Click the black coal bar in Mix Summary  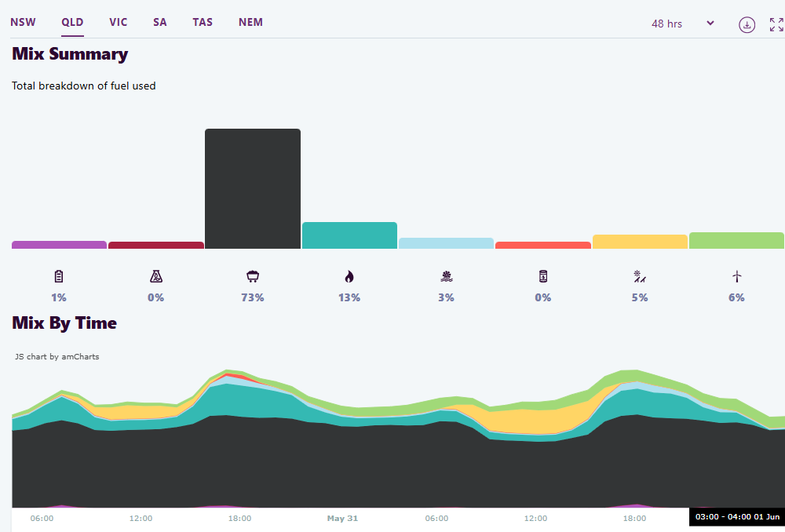coord(253,188)
